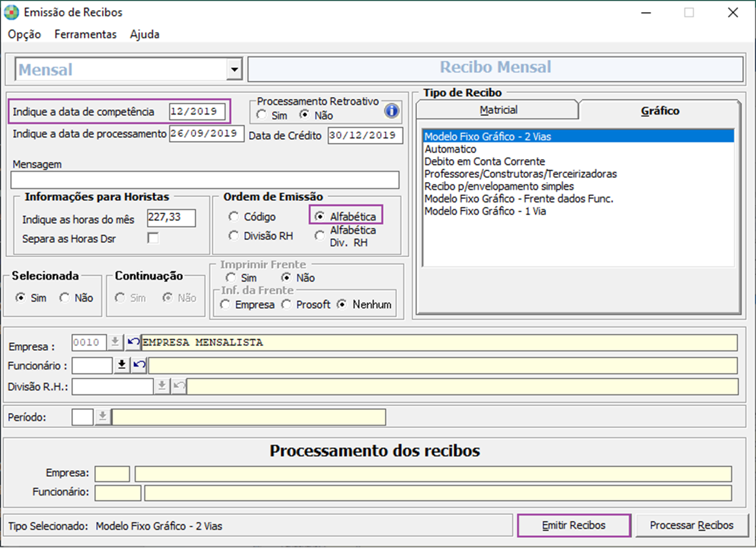Screen dimensions: 756x548
Task: Click the Data de Crédito field
Action: click(365, 136)
